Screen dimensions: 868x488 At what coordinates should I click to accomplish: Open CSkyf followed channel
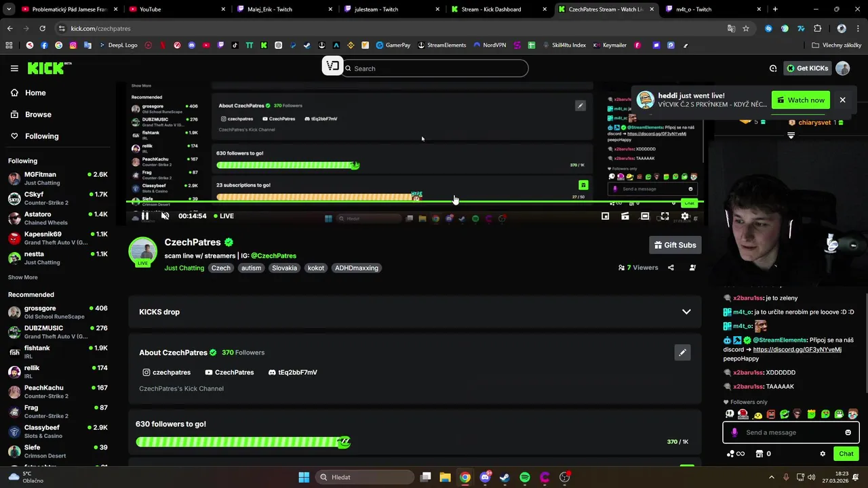[58, 198]
